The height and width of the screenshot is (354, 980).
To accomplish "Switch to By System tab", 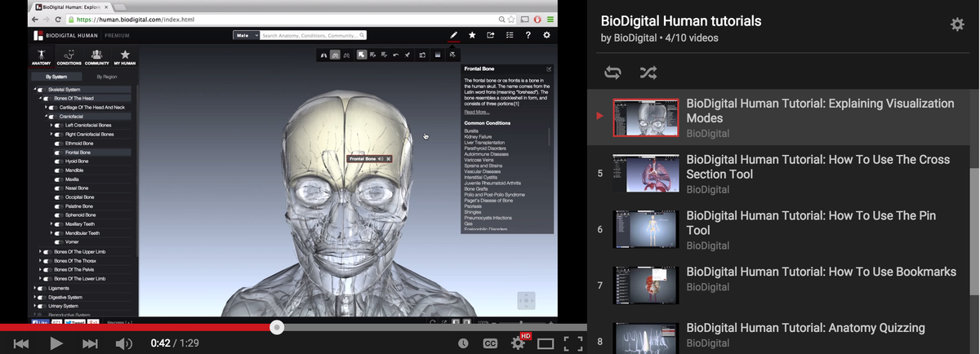I will [56, 77].
